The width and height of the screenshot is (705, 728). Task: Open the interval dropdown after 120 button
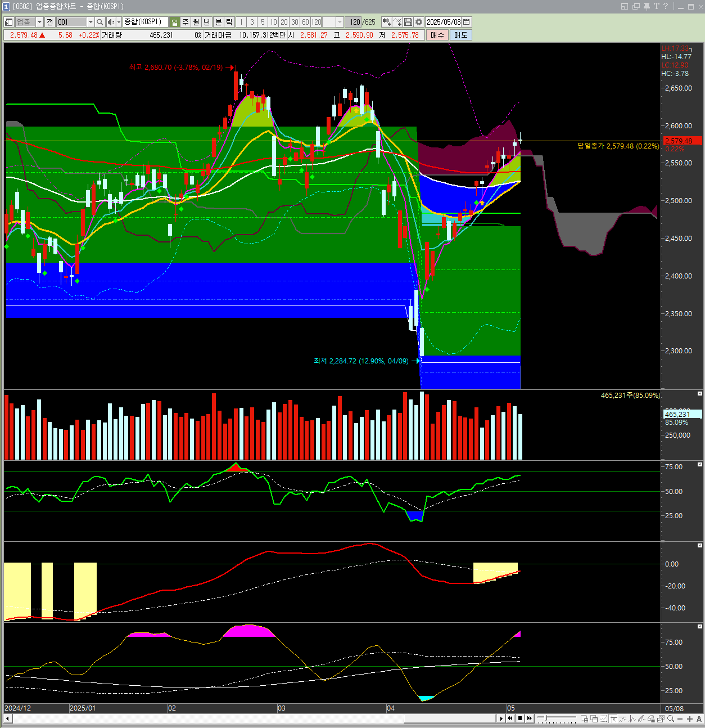coord(340,22)
